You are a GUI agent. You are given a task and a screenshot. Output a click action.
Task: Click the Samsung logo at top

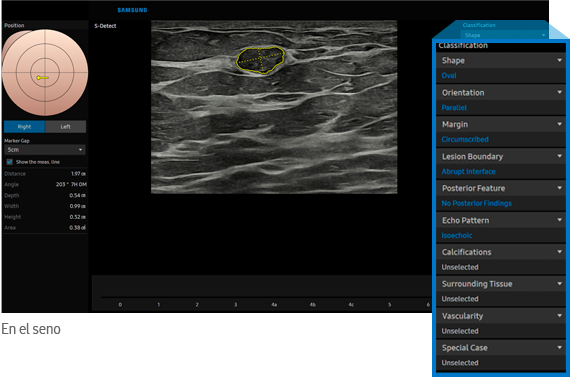132,10
